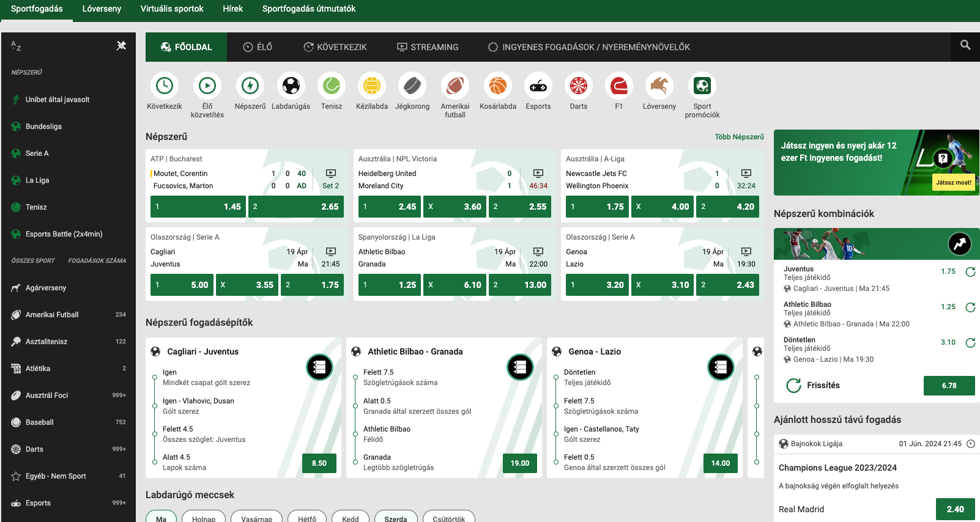Screen dimensions: 980x522
Task: Click the popular combinations arrow icon
Action: click(960, 244)
